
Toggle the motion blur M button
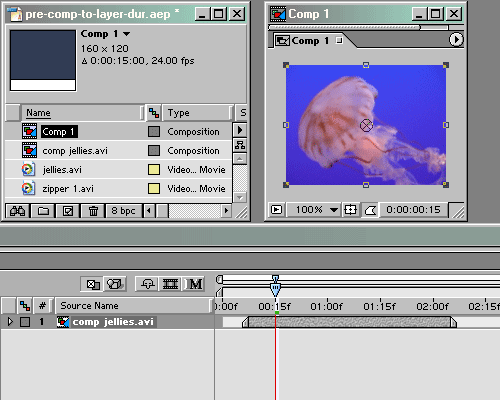coord(194,284)
